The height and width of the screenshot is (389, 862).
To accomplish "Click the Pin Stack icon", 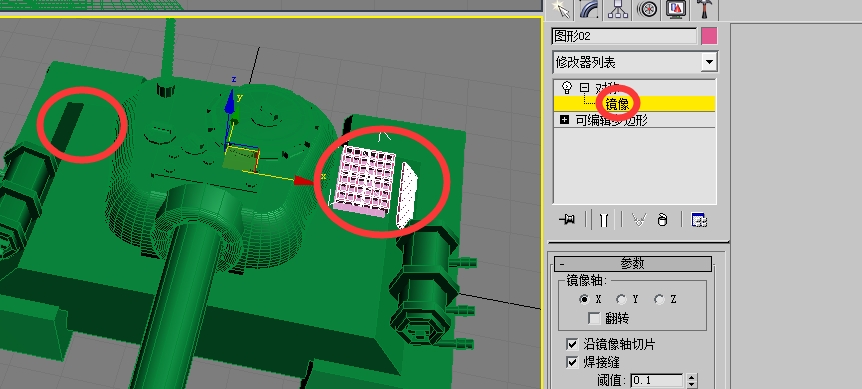I will [567, 220].
